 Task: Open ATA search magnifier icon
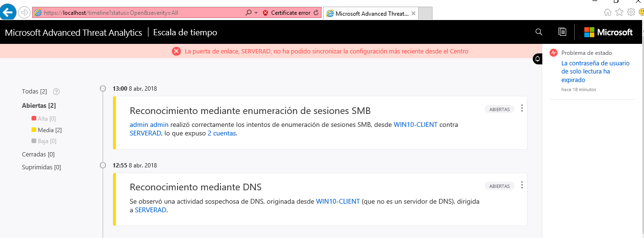pos(539,32)
